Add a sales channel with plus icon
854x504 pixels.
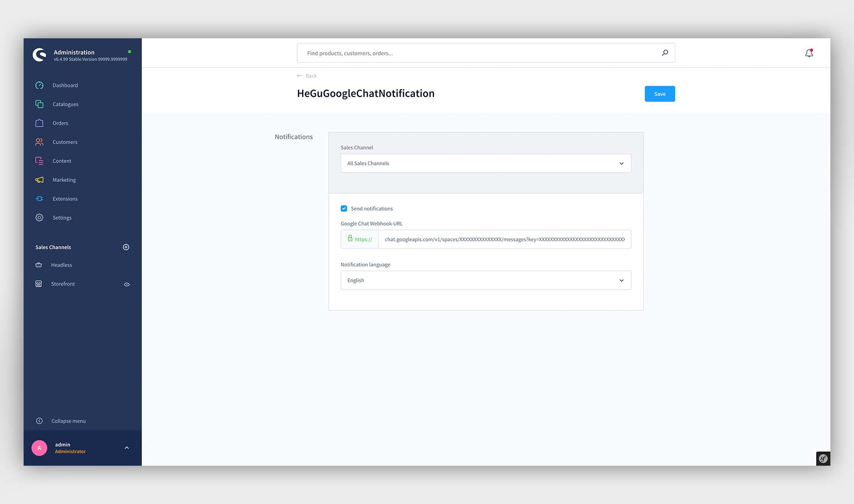(x=126, y=247)
